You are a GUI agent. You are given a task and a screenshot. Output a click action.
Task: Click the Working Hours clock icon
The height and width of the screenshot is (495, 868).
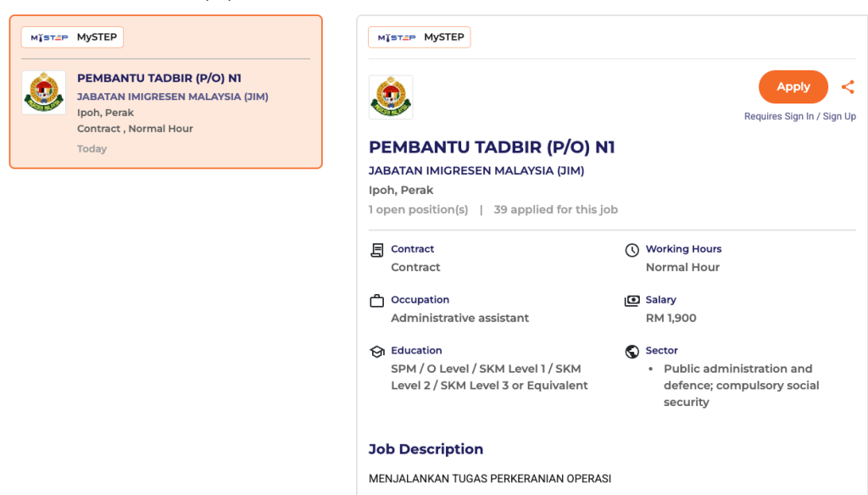[632, 250]
